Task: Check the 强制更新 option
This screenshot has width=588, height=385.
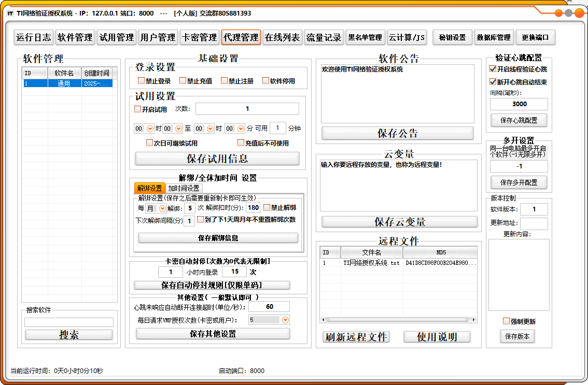Action: point(506,321)
